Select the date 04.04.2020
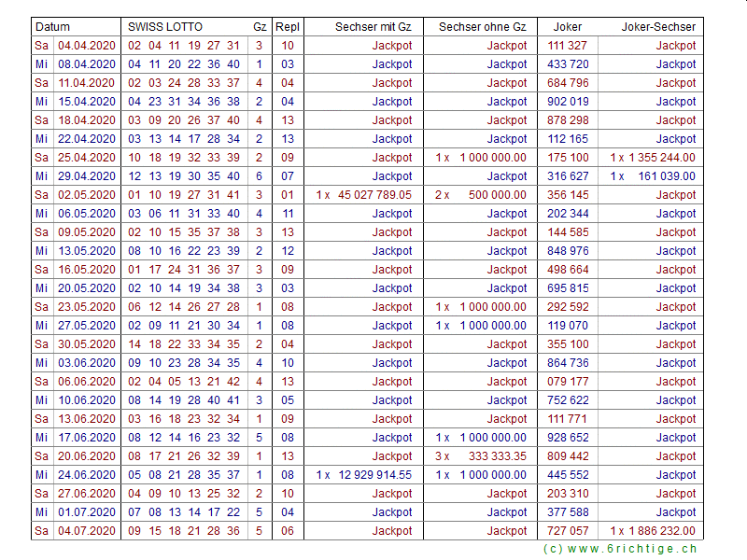The width and height of the screenshot is (747, 560). [86, 46]
